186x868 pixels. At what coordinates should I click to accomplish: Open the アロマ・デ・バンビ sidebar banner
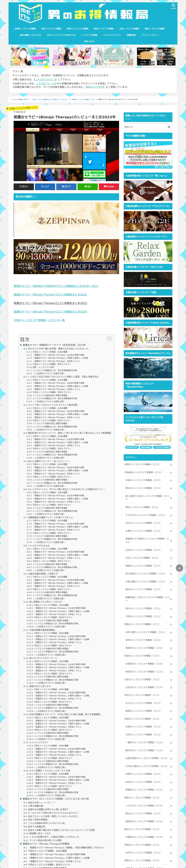(148, 221)
